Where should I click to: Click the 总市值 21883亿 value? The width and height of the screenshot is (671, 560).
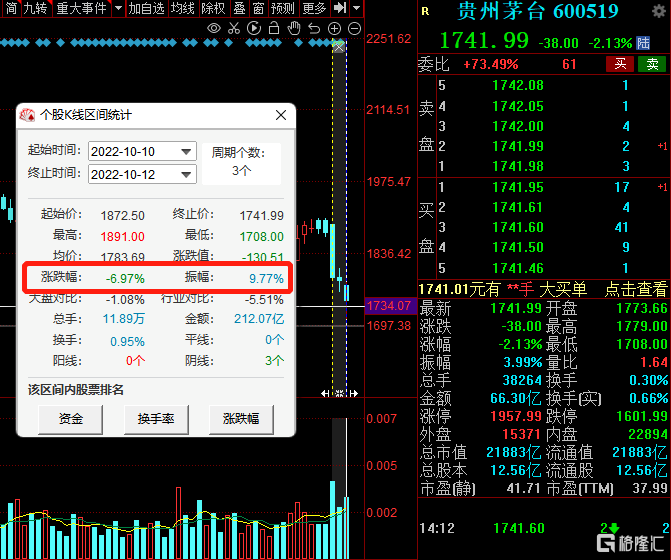(514, 452)
